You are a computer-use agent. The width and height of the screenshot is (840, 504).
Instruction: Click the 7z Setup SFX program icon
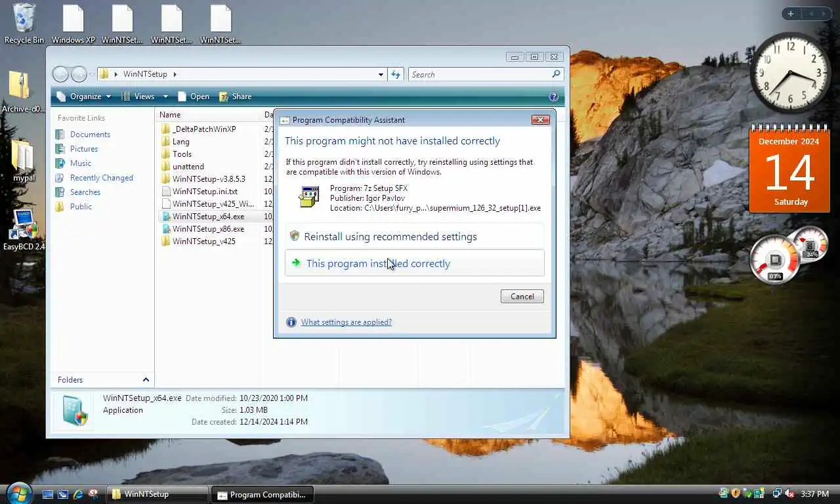[x=308, y=197]
